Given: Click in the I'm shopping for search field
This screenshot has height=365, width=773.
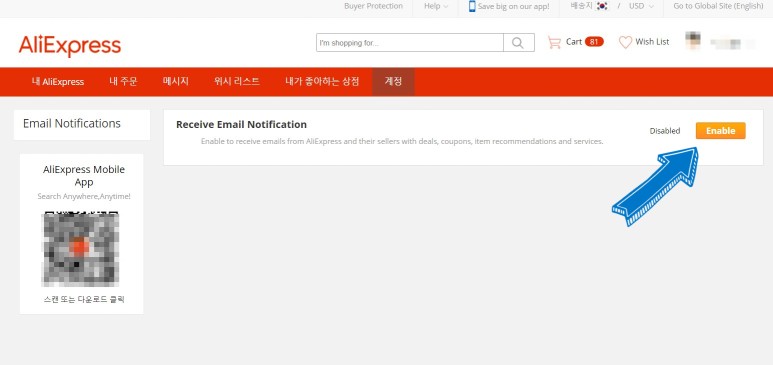Looking at the screenshot, I should tap(410, 43).
